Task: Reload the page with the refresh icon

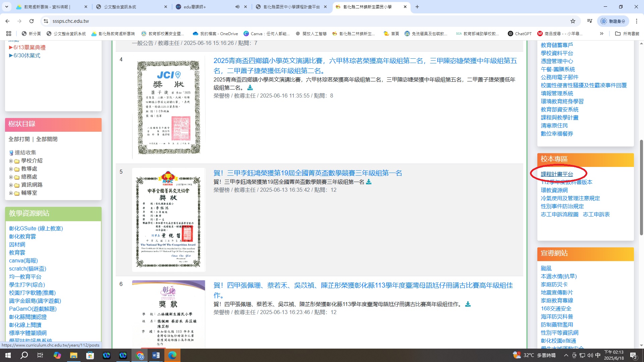Action: (32, 21)
